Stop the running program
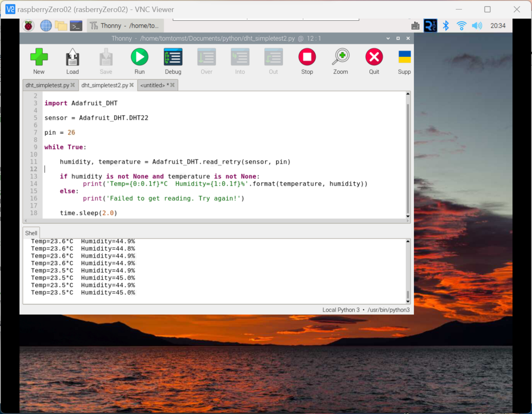Image resolution: width=532 pixels, height=414 pixels. [x=307, y=57]
